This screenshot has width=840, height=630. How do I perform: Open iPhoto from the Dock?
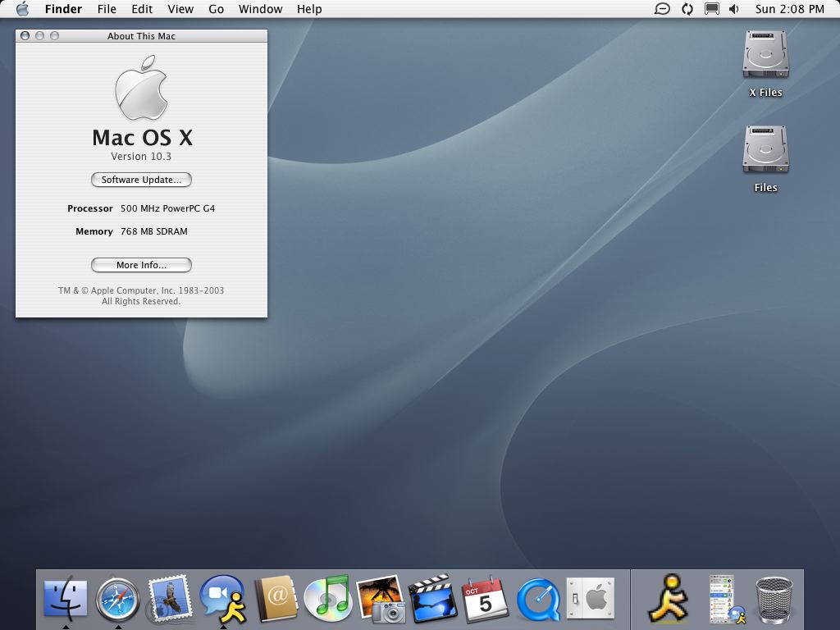(x=381, y=600)
